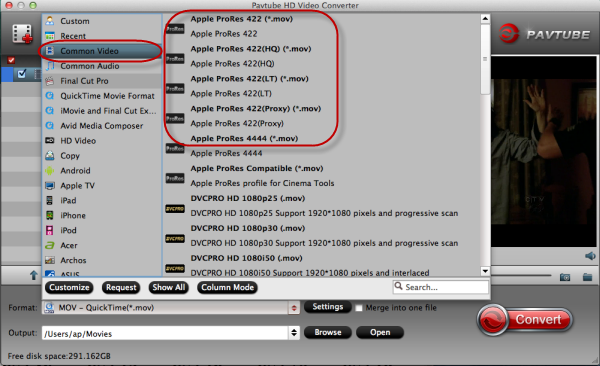Click the iPad category icon

pyautogui.click(x=49, y=200)
